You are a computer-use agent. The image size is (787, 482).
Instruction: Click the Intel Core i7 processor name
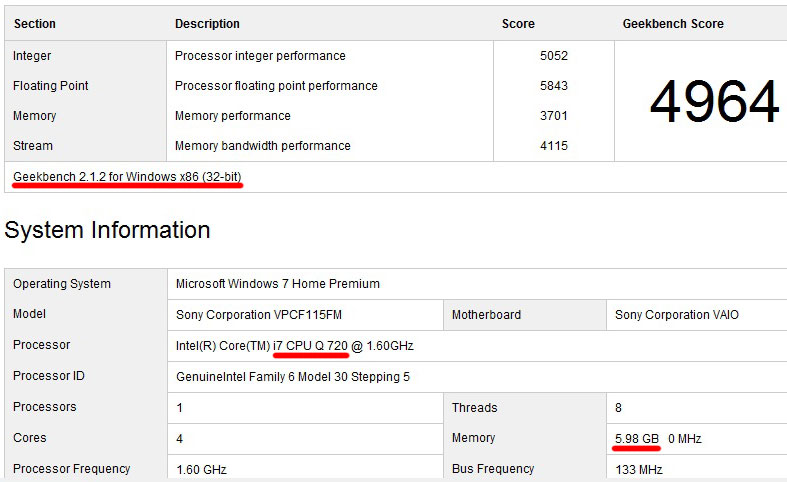(x=294, y=346)
